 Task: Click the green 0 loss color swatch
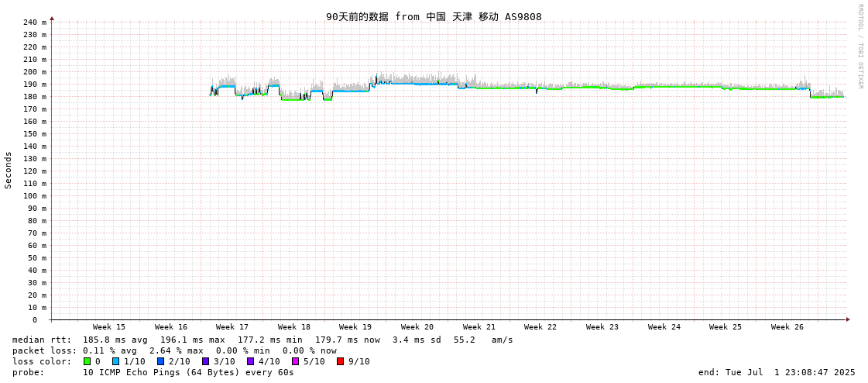[x=87, y=361]
